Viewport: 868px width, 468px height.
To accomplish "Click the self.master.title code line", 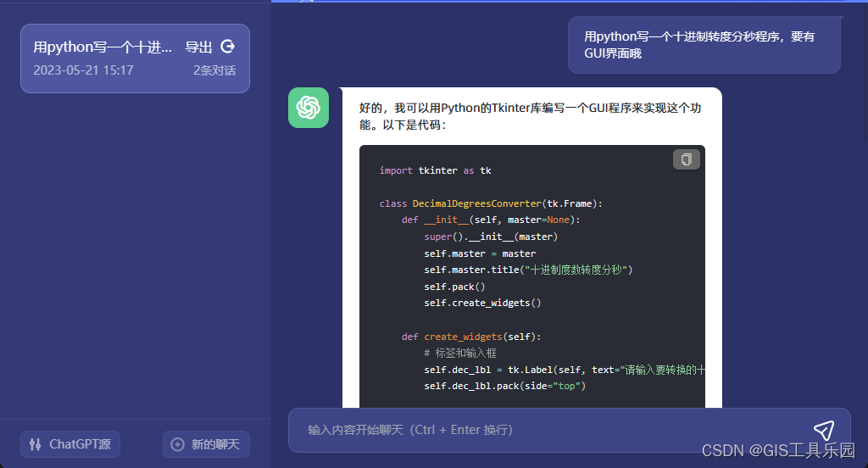I will click(528, 270).
